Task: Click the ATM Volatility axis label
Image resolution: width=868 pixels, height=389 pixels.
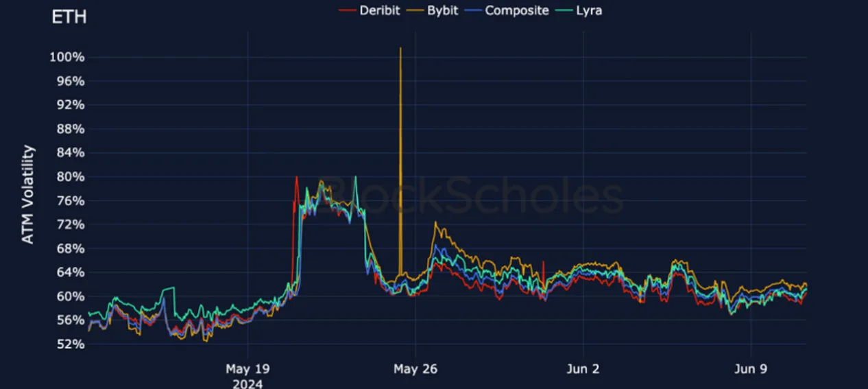Action: 28,194
